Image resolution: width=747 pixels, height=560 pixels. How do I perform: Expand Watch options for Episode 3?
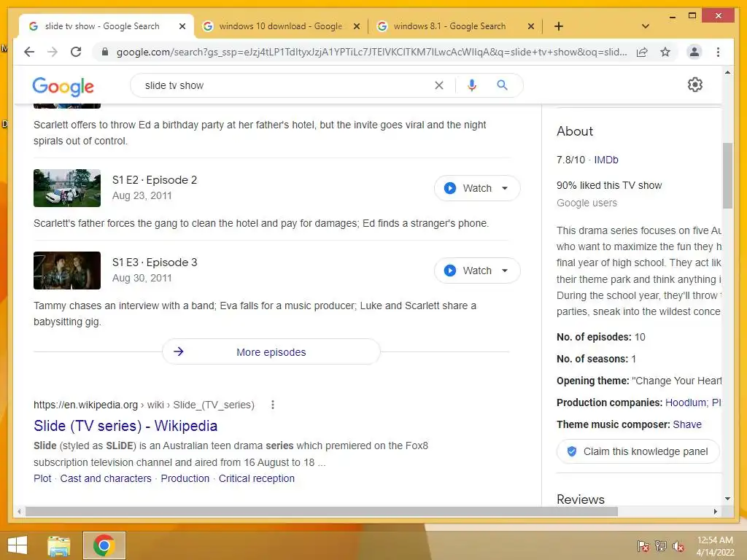click(505, 271)
